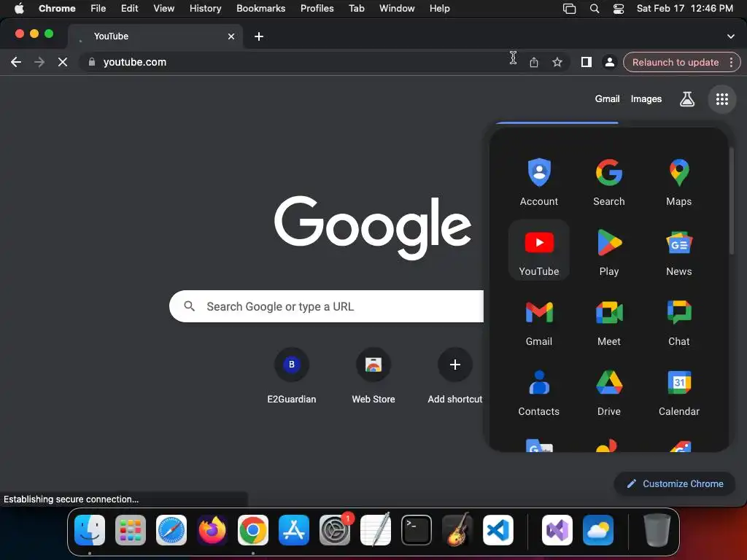Open Search Labs flask icon
Screen dimensions: 747x560
pos(686,99)
